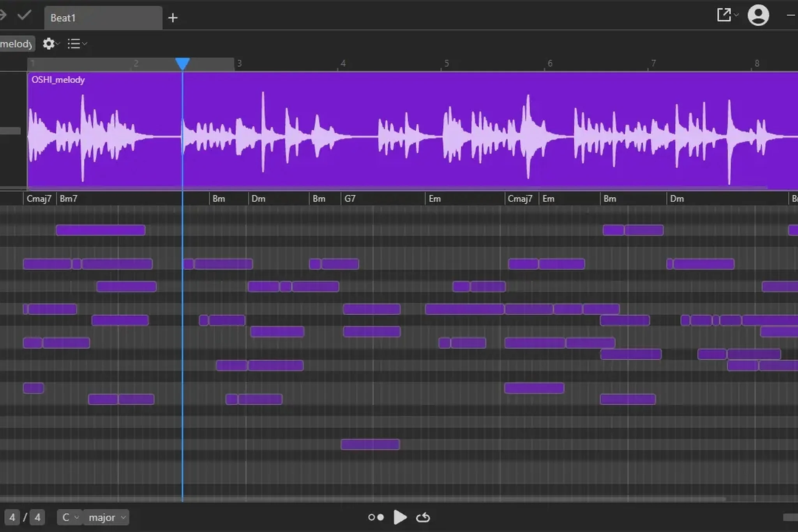The width and height of the screenshot is (798, 532).
Task: Open the Beat1 tab
Action: pyautogui.click(x=103, y=18)
